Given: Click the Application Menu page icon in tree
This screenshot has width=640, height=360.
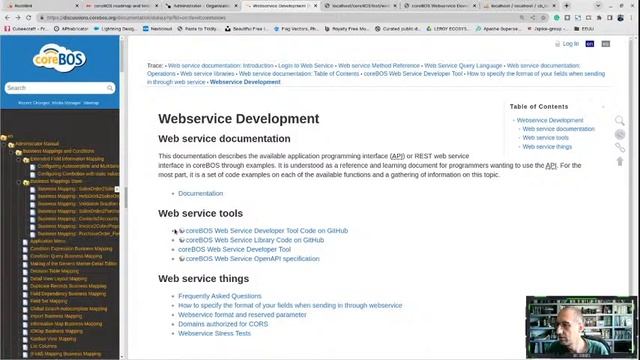Looking at the screenshot, I should 25,242.
